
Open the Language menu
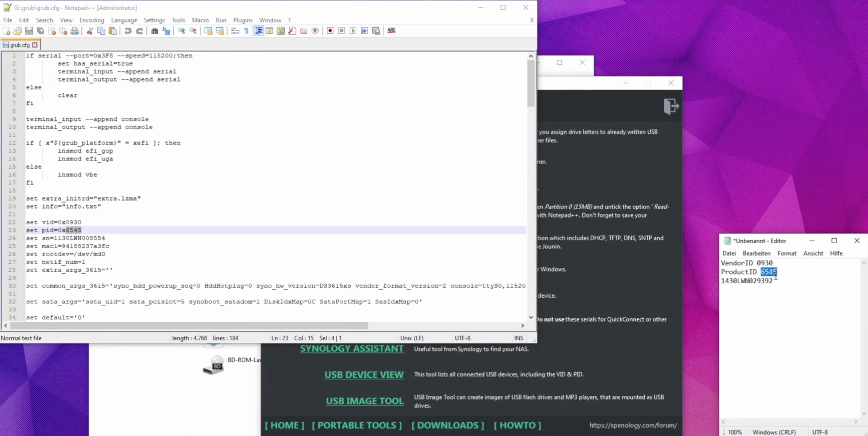[124, 20]
